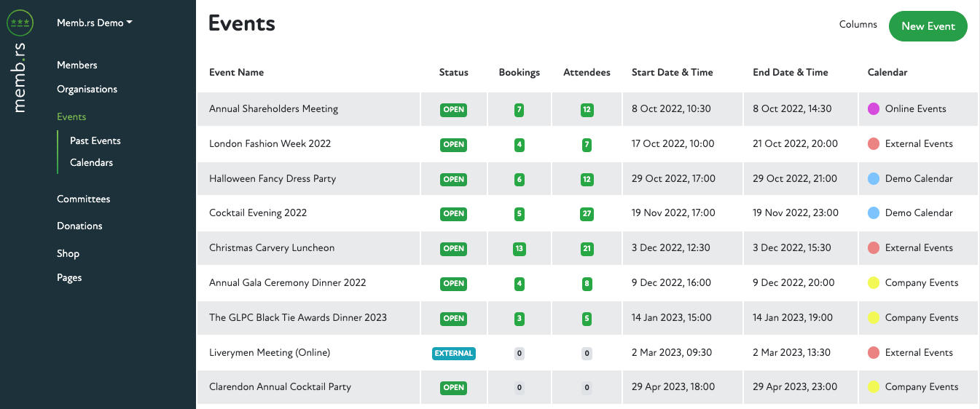The height and width of the screenshot is (409, 980).
Task: Open the Memb.rs Demo account dropdown
Action: 95,23
